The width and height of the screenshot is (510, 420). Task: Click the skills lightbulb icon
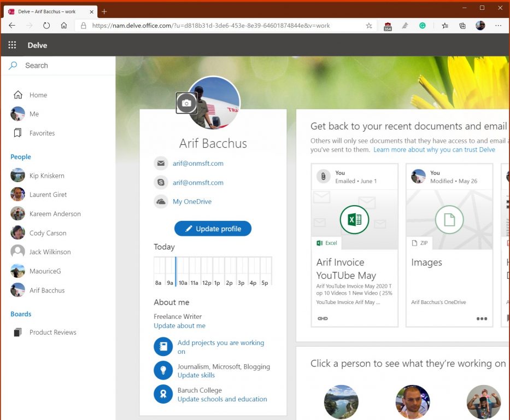coord(163,370)
